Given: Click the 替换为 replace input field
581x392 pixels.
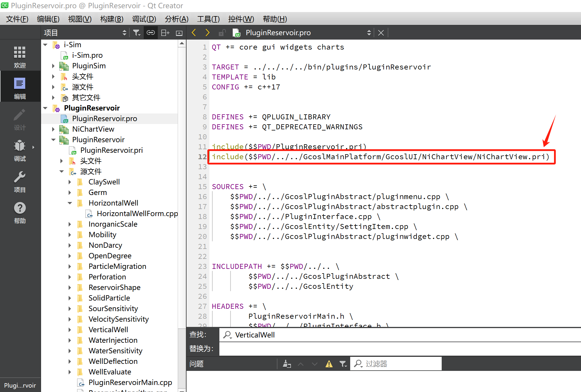Looking at the screenshot, I should (399, 349).
